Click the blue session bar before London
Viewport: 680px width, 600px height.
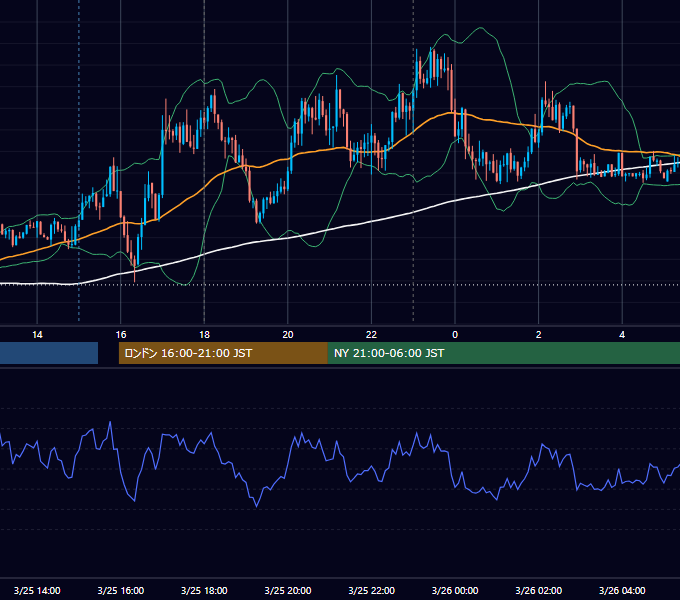49,353
